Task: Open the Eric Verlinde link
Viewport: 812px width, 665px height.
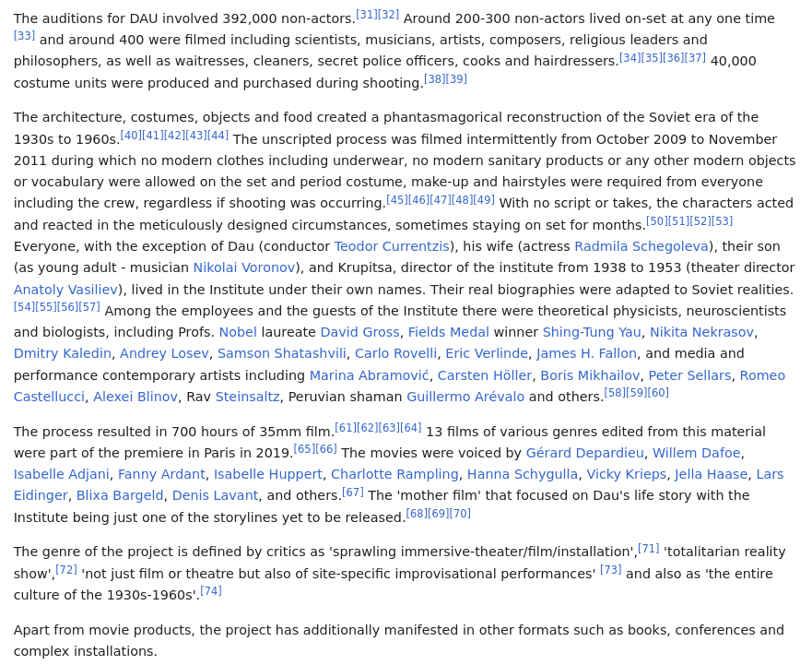Action: (x=487, y=353)
